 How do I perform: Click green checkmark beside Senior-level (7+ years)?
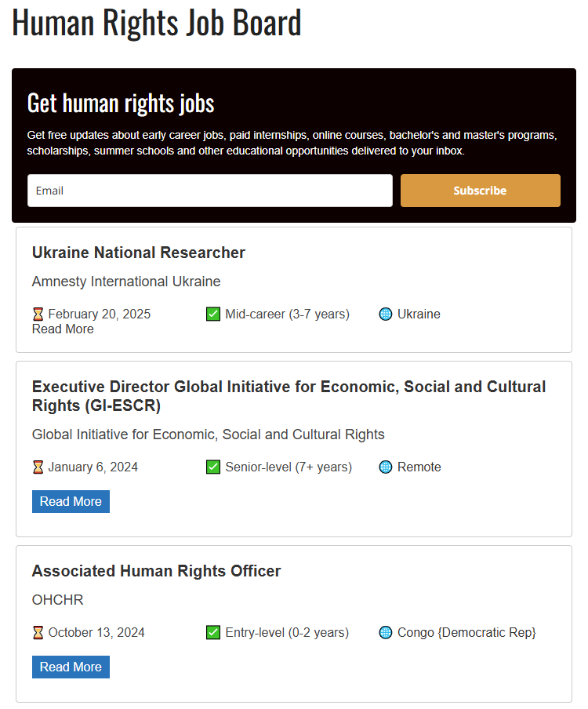click(213, 467)
